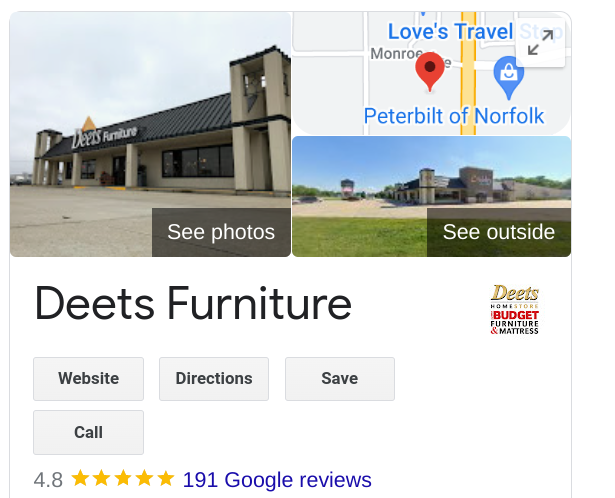Image resolution: width=615 pixels, height=498 pixels.
Task: Click the Deets Furniture title heading
Action: point(193,304)
